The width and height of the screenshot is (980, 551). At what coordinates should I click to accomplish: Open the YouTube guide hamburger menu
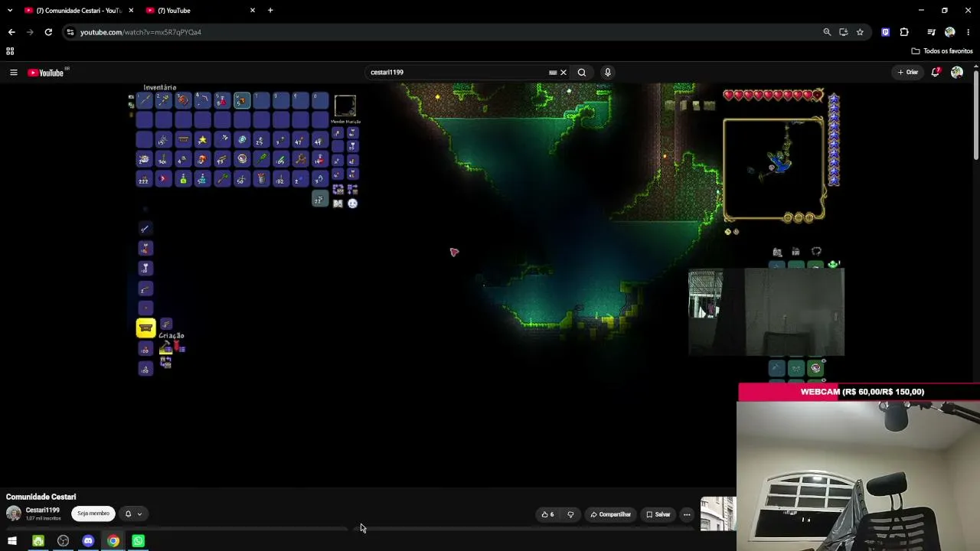[13, 73]
